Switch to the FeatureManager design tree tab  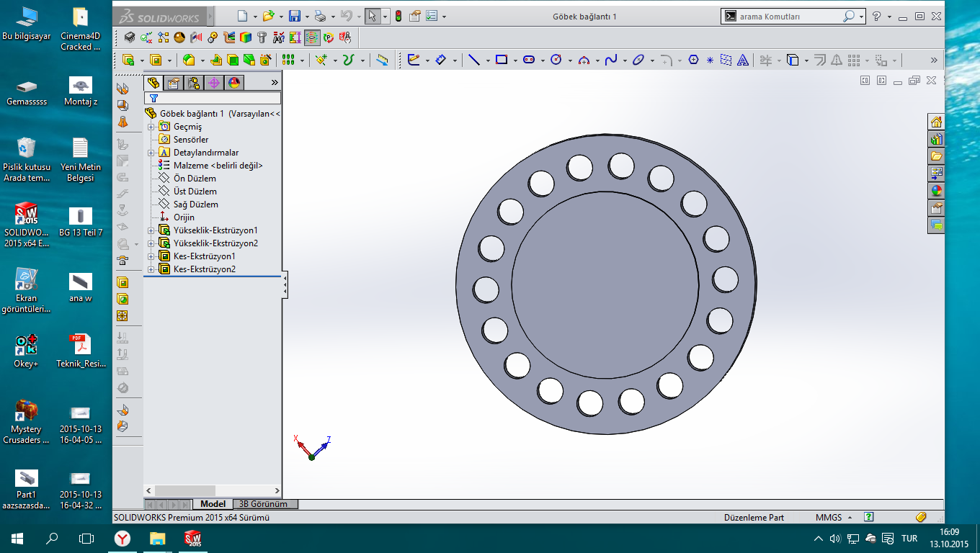tap(153, 83)
